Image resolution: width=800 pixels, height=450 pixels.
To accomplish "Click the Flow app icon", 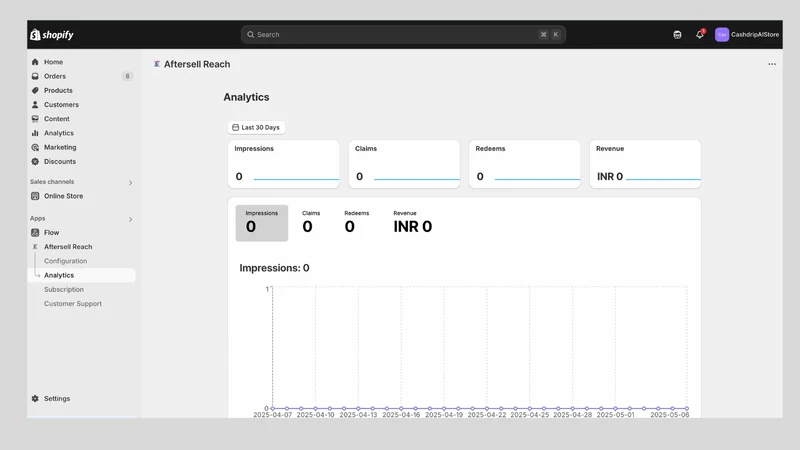I will point(35,233).
